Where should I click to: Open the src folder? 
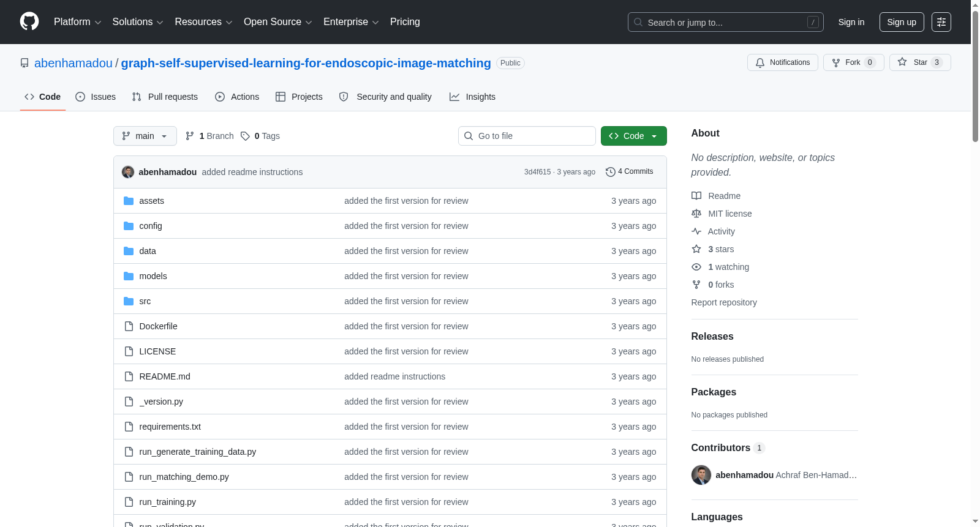(145, 301)
